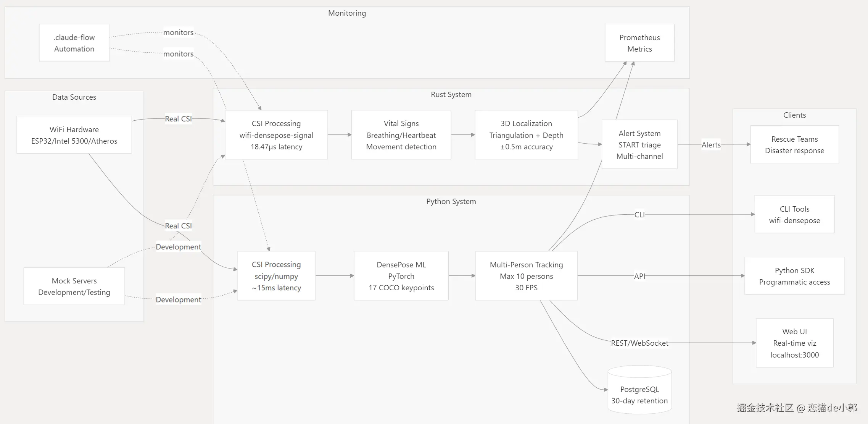The height and width of the screenshot is (424, 868).
Task: Select the Rescue Teams Disaster response box
Action: (794, 144)
